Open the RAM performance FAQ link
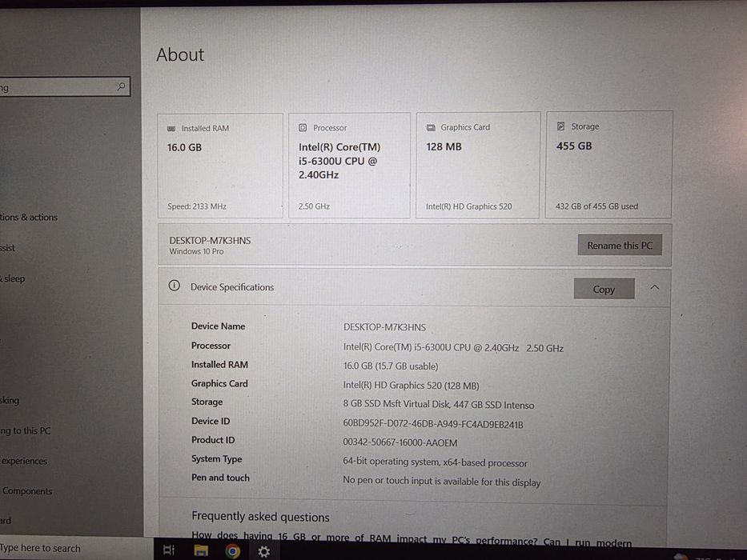This screenshot has height=560, width=747. click(x=412, y=540)
